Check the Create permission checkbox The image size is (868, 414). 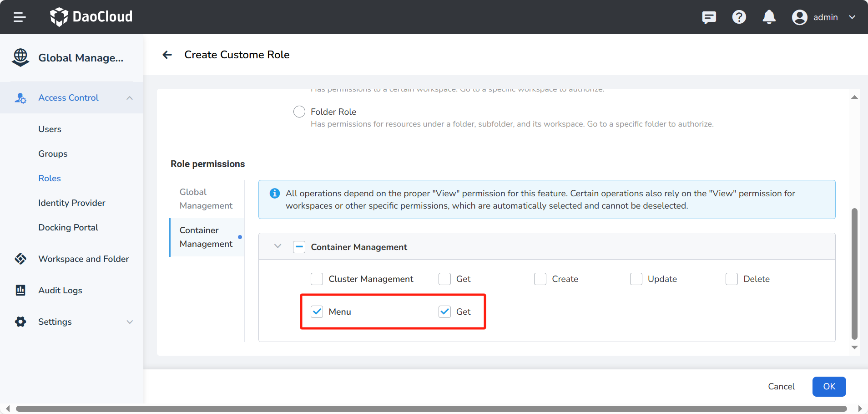coord(540,279)
